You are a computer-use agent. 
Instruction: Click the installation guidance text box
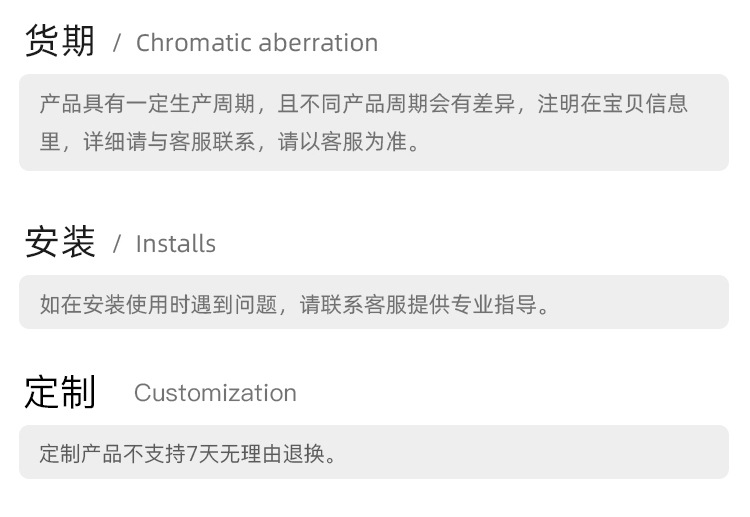point(374,302)
